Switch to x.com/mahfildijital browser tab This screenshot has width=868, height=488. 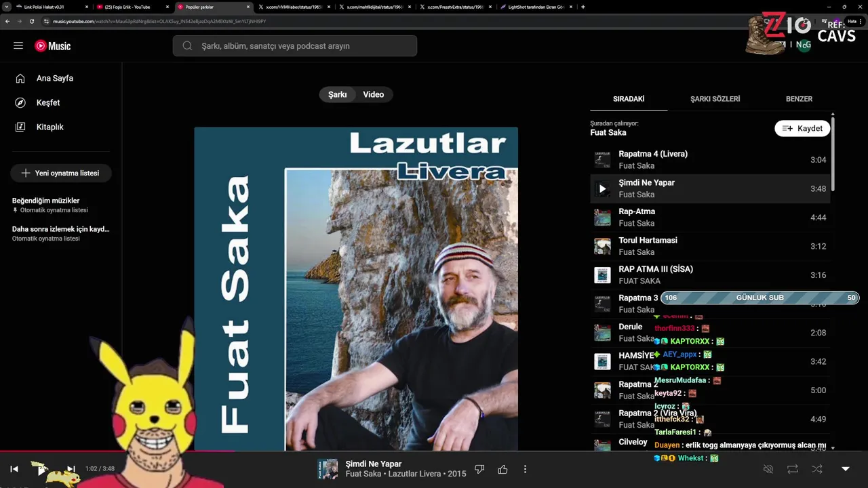[x=373, y=7]
